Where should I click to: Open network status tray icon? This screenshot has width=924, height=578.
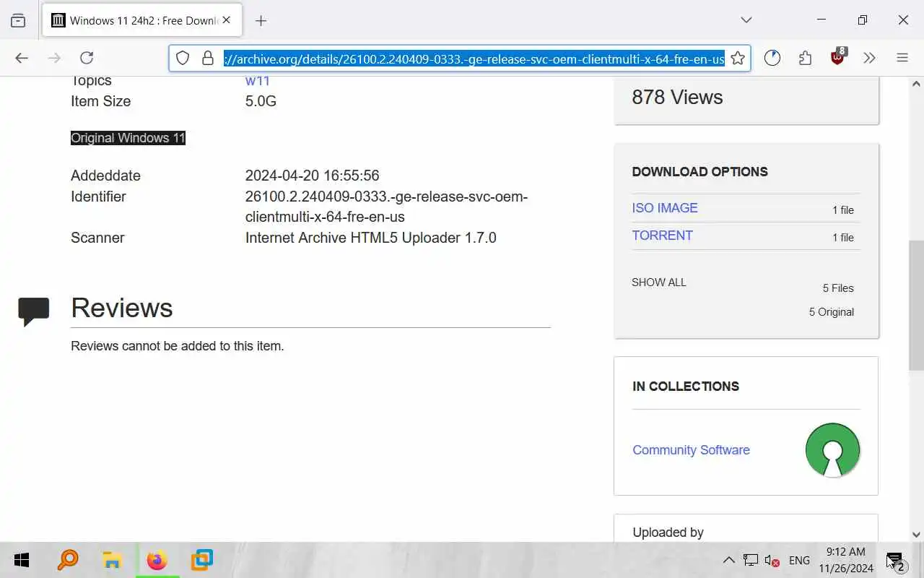pyautogui.click(x=751, y=561)
